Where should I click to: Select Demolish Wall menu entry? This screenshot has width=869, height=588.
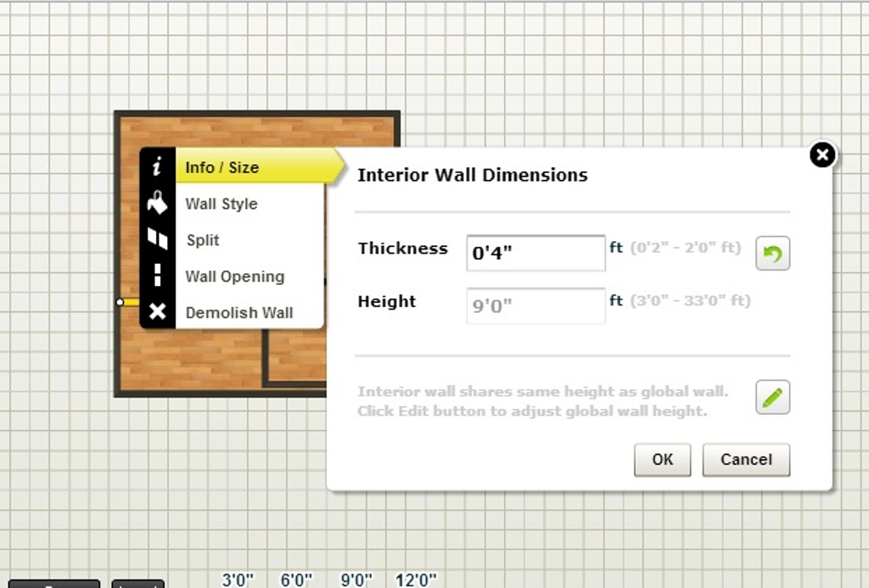tap(238, 312)
